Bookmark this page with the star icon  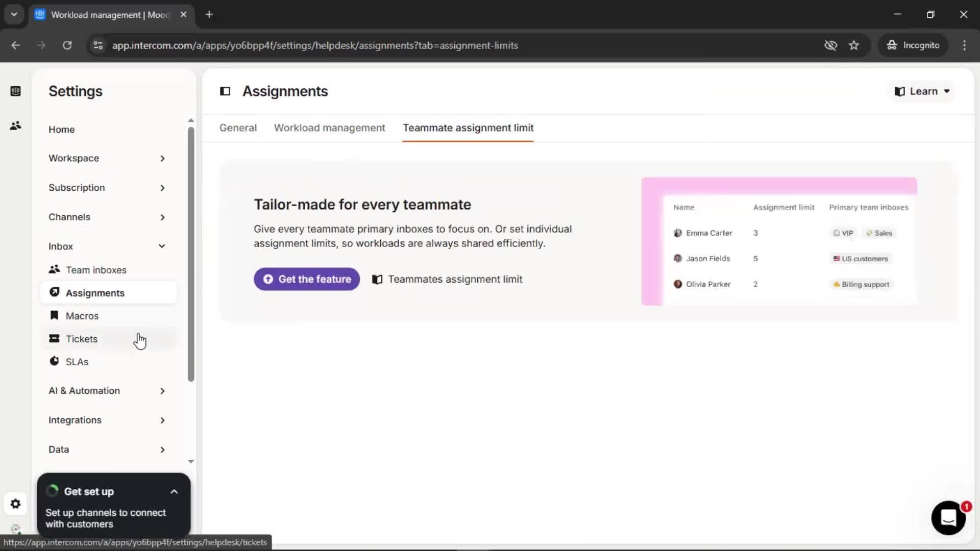click(x=854, y=45)
